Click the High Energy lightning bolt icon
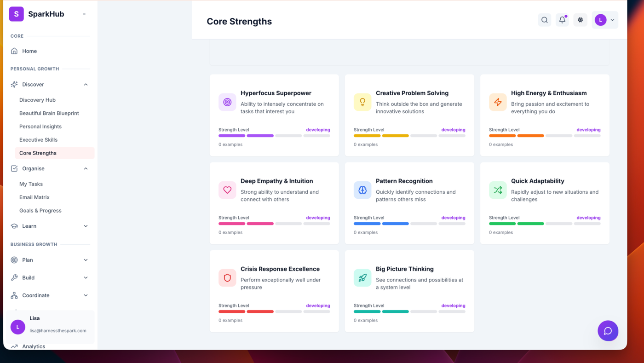The height and width of the screenshot is (363, 644). tap(498, 102)
